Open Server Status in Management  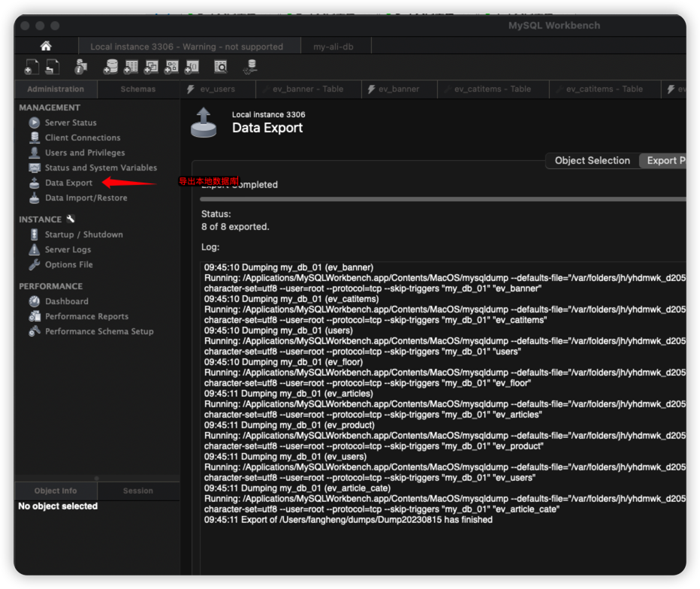(71, 122)
